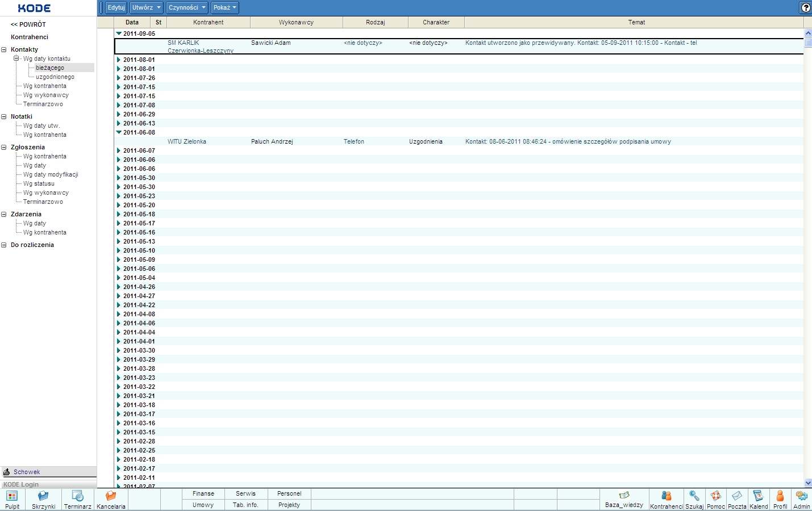This screenshot has height=511, width=812.
Task: Open the Pokaż dropdown menu
Action: coord(224,7)
